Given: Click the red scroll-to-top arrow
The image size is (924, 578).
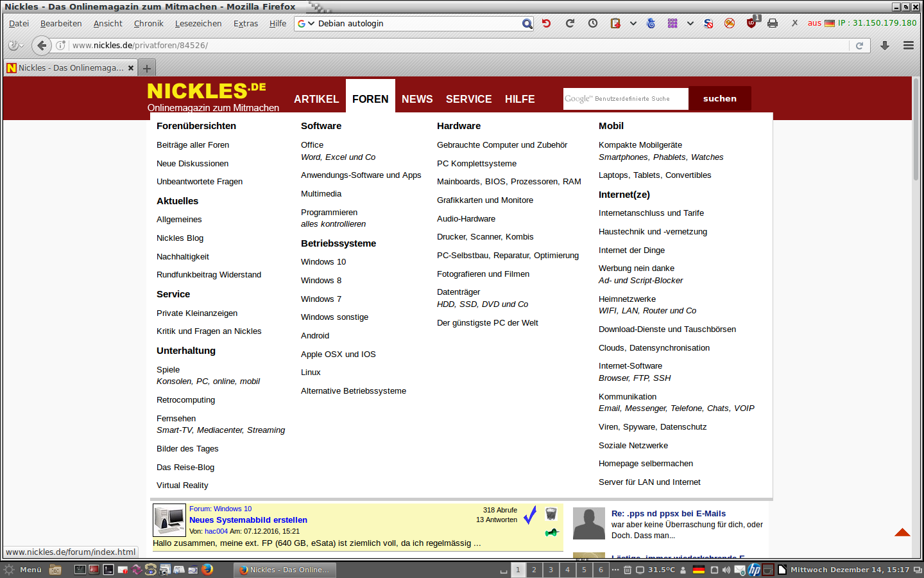Looking at the screenshot, I should (x=902, y=532).
